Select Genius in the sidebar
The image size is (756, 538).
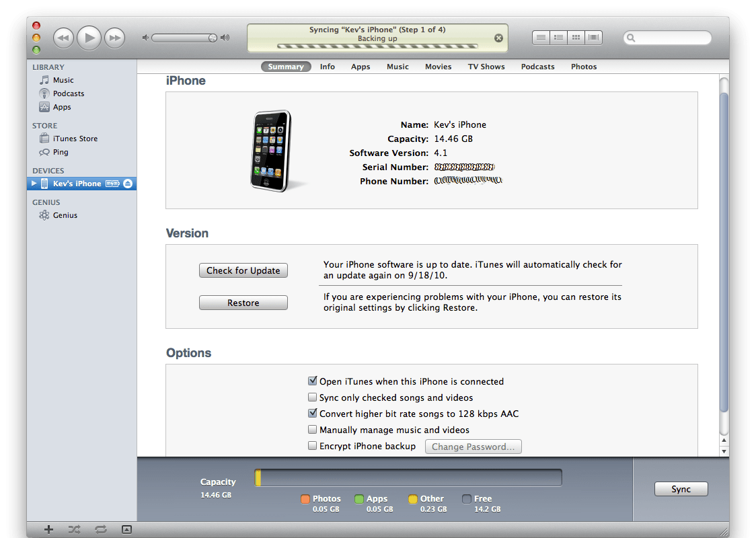[64, 215]
